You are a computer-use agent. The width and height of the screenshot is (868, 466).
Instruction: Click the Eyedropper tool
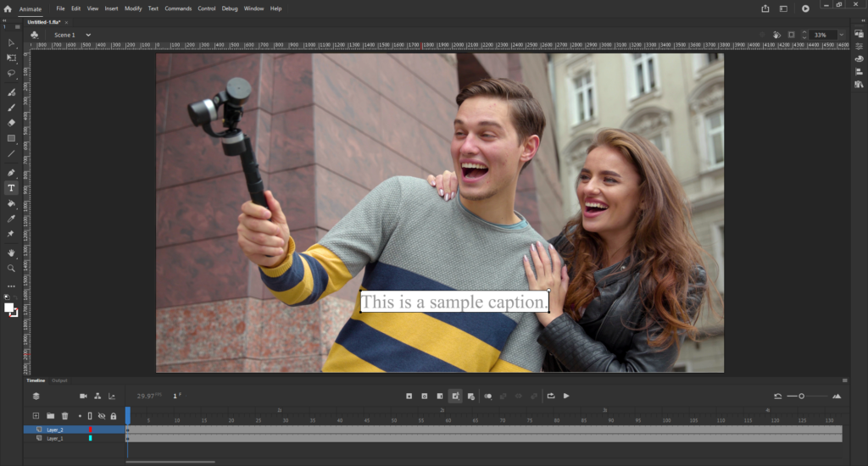11,219
